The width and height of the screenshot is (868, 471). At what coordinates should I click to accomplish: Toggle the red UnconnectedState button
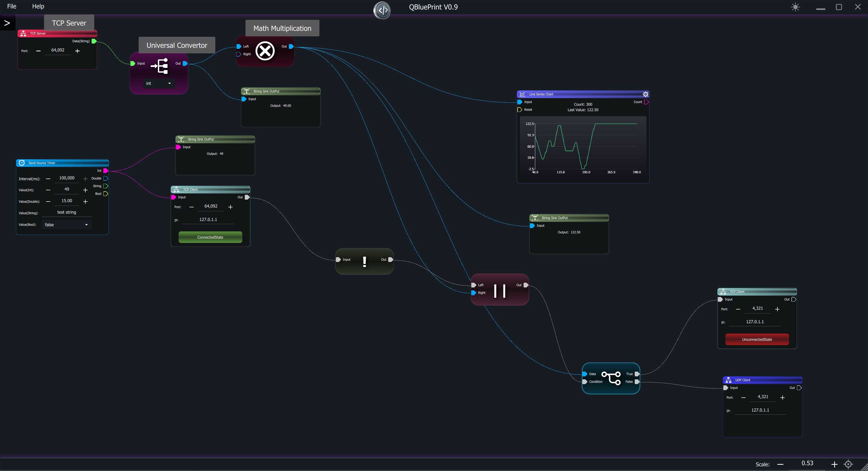757,339
